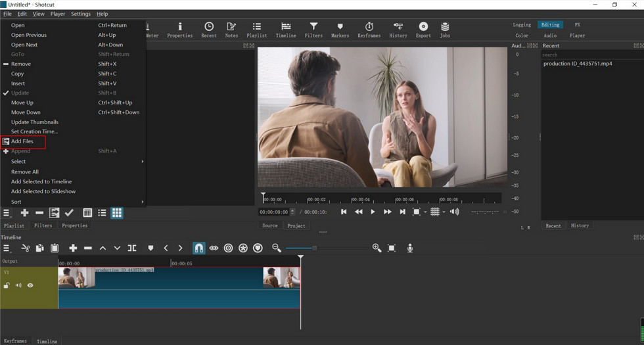Viewport: 644px width, 345px height.
Task: Zoom timeline in with magnifier plus
Action: [x=377, y=248]
